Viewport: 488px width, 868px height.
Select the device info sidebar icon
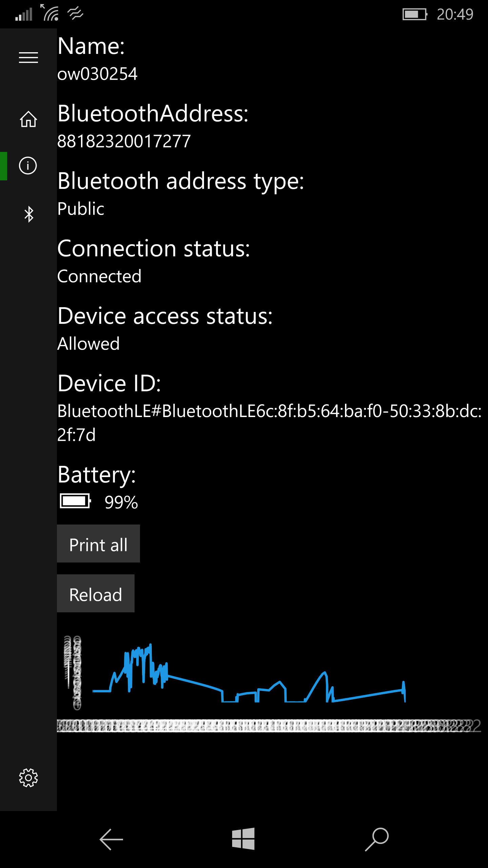[x=28, y=166]
